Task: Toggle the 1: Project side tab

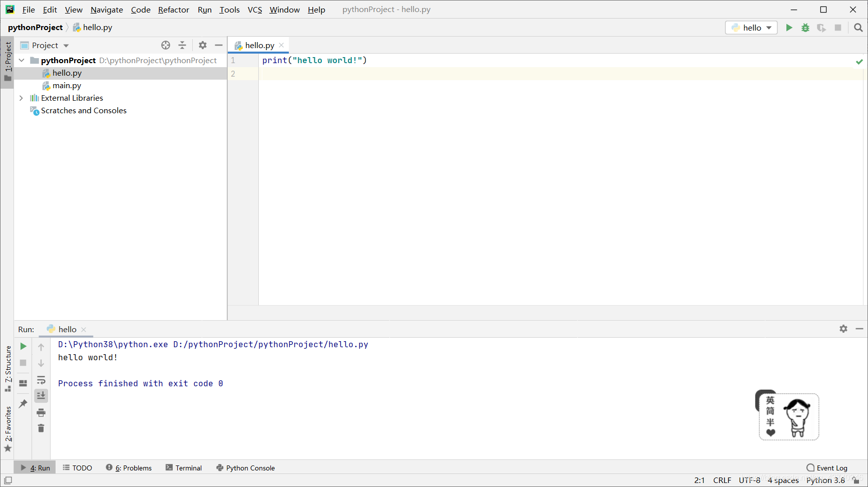Action: coord(8,62)
